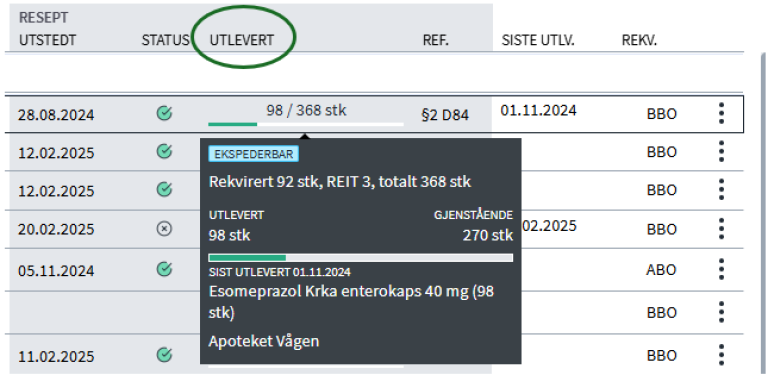The image size is (768, 375).
Task: Sort by STATUS column header
Action: pyautogui.click(x=165, y=40)
